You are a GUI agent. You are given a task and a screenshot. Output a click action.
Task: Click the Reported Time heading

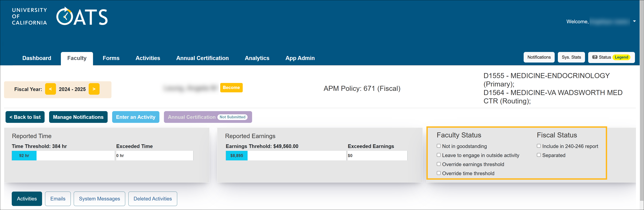coord(32,136)
